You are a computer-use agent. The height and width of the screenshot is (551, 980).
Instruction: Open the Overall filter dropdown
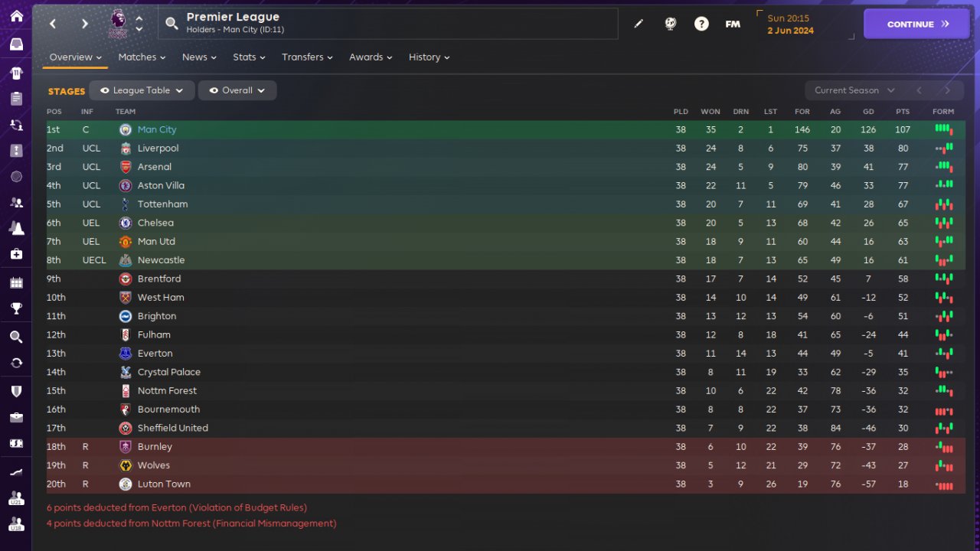[x=237, y=90]
